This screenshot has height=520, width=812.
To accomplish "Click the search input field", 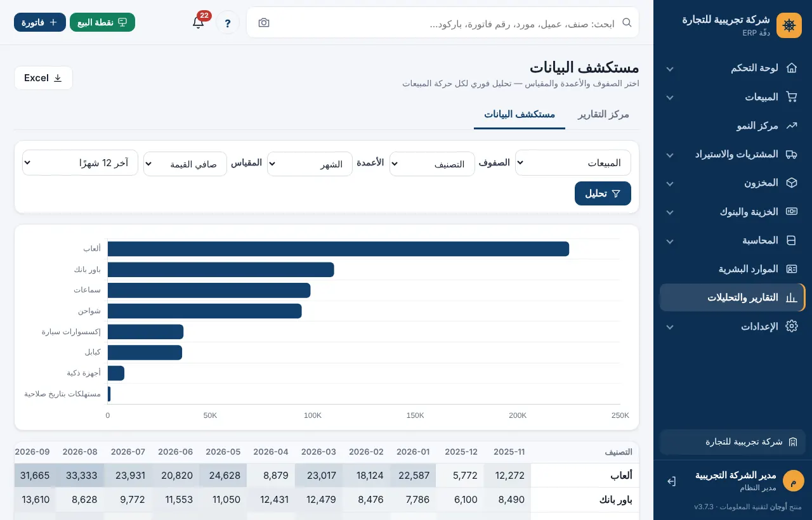I will click(442, 23).
